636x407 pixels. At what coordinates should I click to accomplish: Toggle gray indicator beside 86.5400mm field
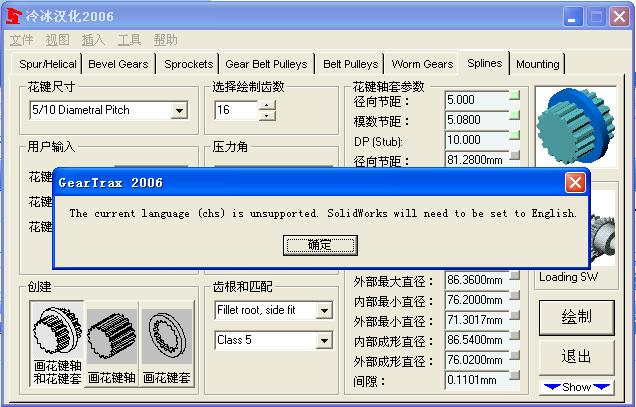coord(515,336)
